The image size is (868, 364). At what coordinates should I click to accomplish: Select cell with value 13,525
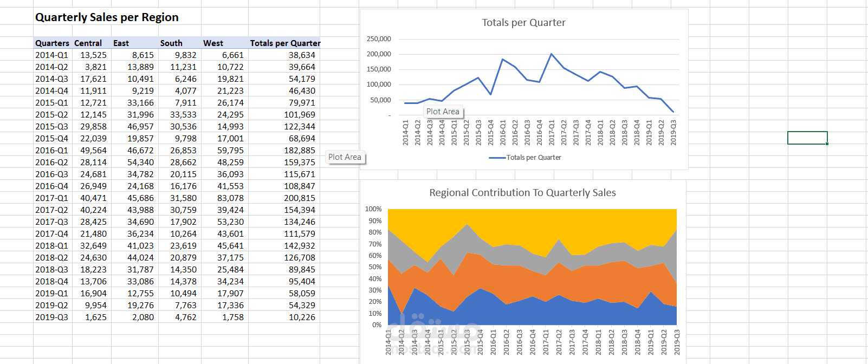pos(93,55)
